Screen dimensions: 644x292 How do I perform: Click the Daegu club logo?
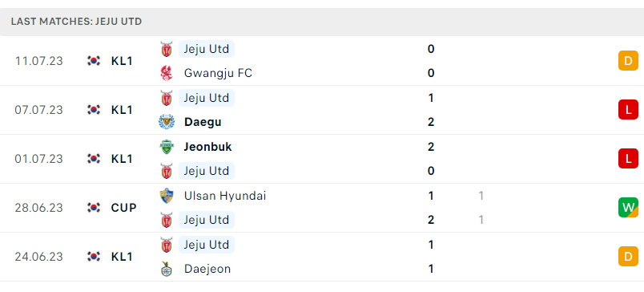click(167, 122)
